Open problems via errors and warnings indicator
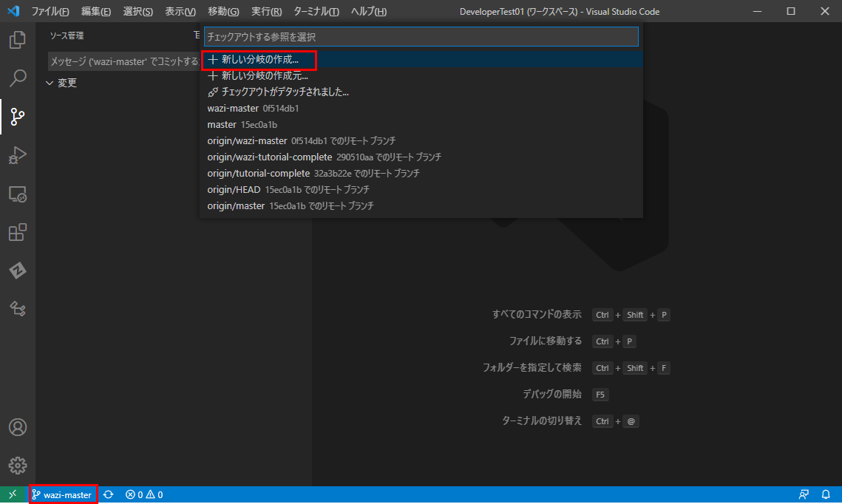The image size is (842, 504). 144,494
